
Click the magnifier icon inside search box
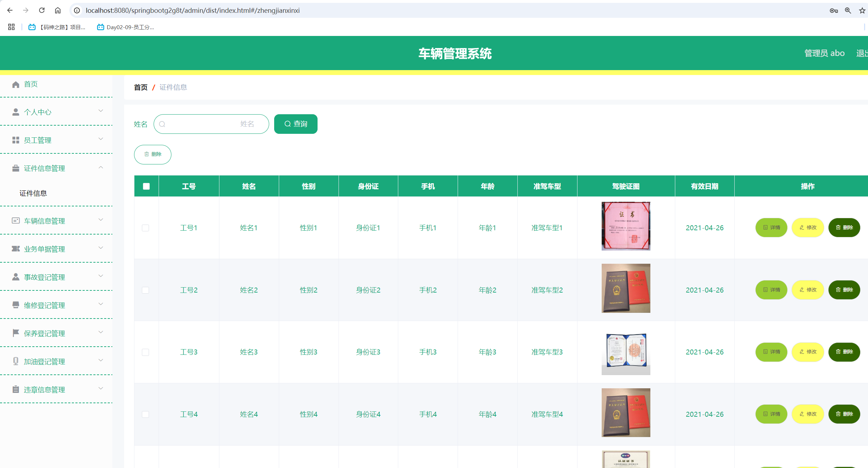(x=163, y=124)
